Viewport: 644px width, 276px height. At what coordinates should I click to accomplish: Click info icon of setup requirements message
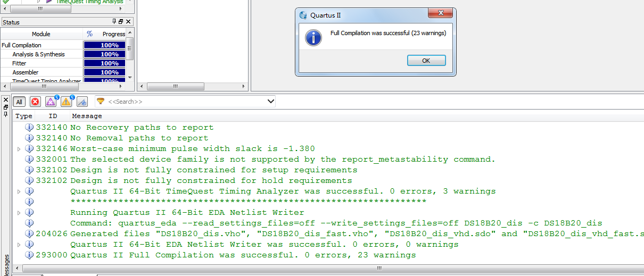(x=30, y=170)
